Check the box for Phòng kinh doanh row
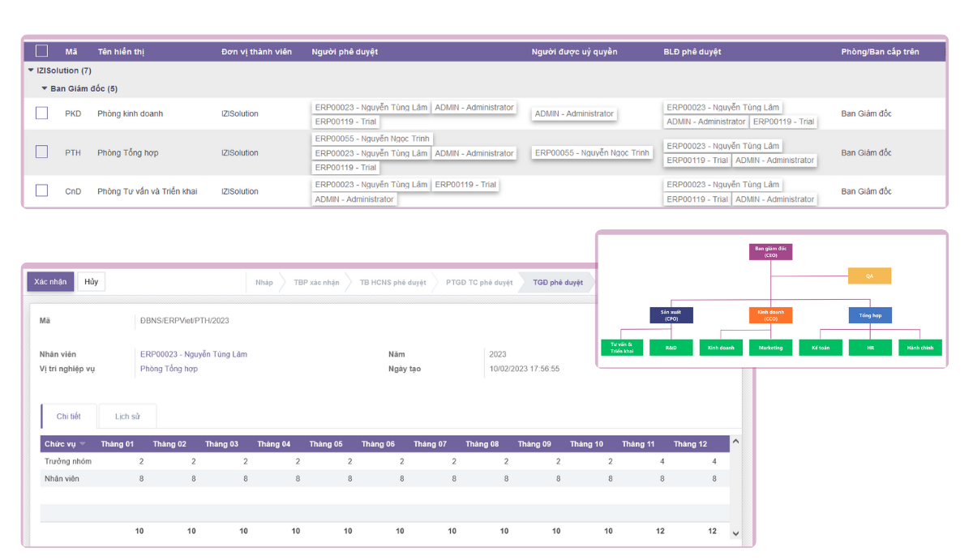 coord(41,113)
